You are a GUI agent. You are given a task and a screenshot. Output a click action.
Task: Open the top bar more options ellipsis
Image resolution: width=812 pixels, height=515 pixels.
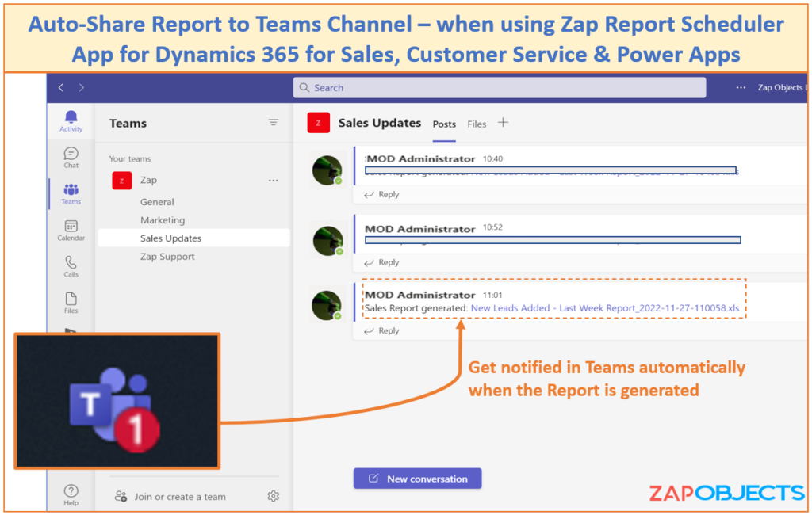coord(741,87)
